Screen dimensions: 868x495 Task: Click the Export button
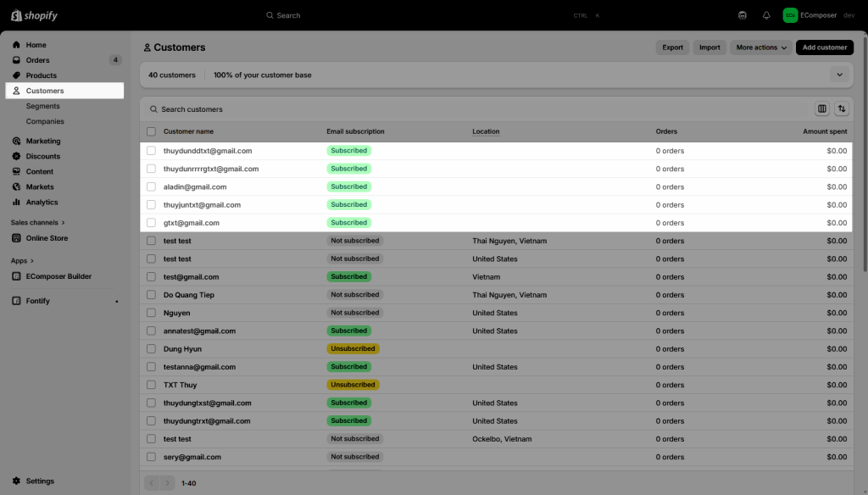(x=672, y=47)
